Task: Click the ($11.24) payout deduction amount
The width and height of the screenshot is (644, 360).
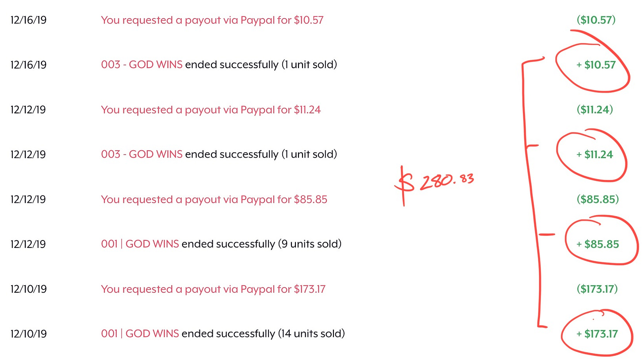Action: (x=595, y=109)
